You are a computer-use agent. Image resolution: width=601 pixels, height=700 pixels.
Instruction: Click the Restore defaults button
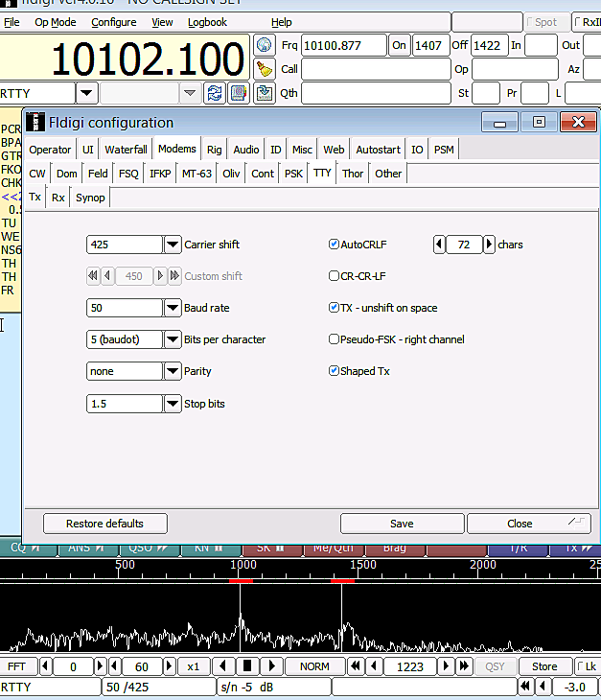(105, 524)
